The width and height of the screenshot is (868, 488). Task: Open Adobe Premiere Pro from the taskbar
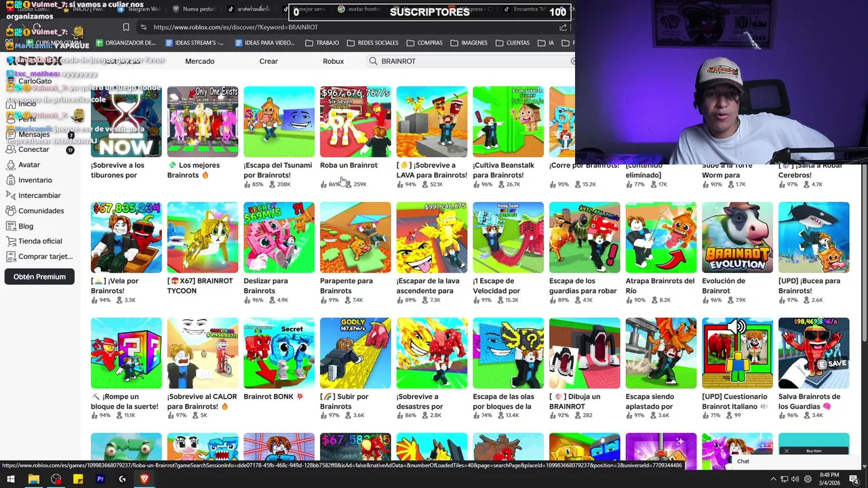tap(100, 479)
